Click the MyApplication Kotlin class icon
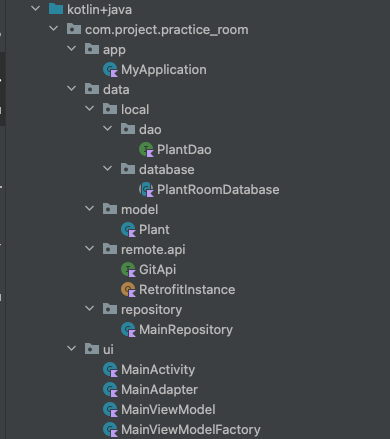 [x=110, y=70]
